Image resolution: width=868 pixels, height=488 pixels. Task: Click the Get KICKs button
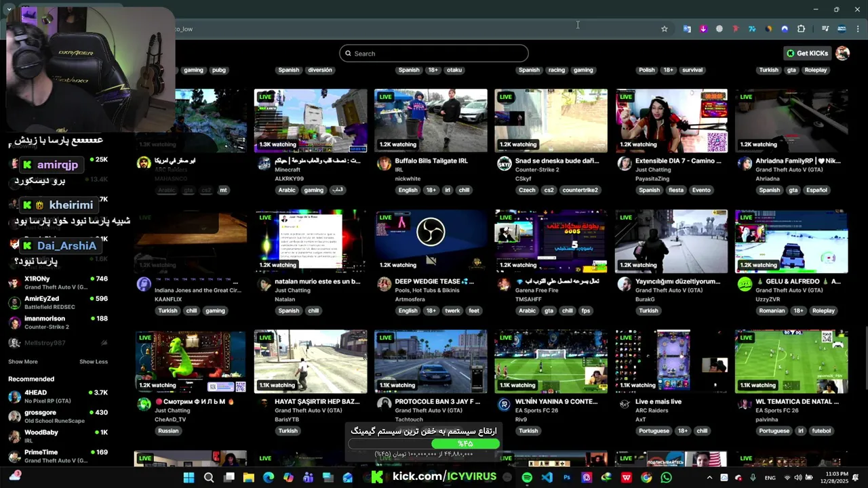(807, 54)
